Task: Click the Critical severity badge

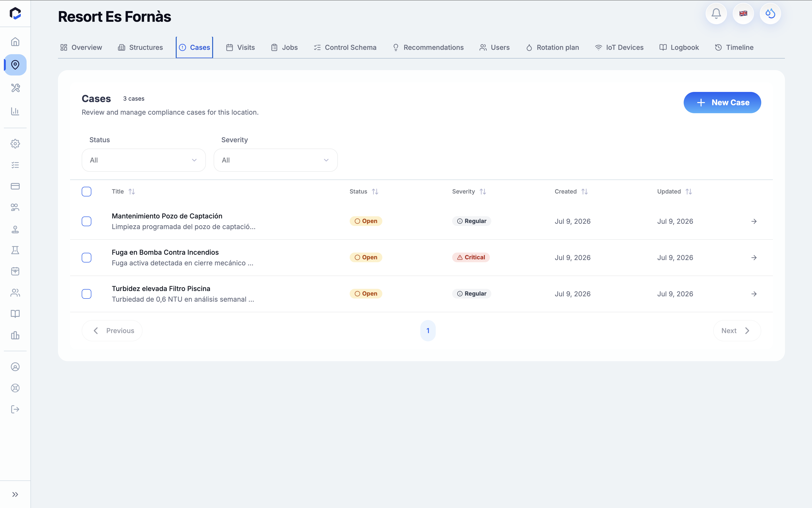Action: 471,257
